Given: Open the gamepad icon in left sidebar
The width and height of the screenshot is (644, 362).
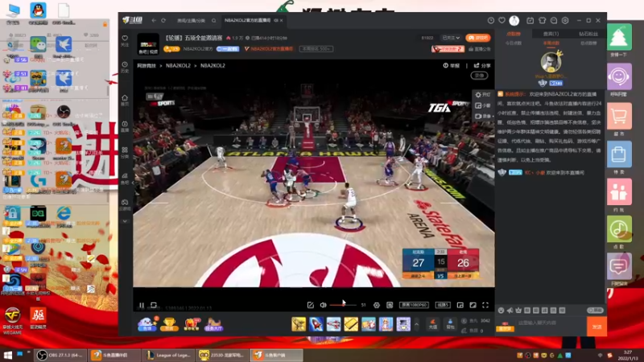Looking at the screenshot, I should (125, 205).
